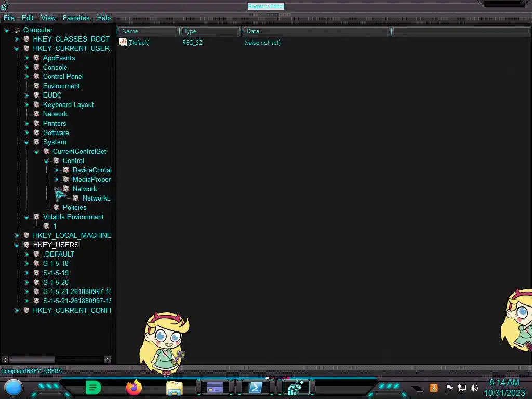Sort by the Type column header
This screenshot has height=399, width=532.
[210, 31]
